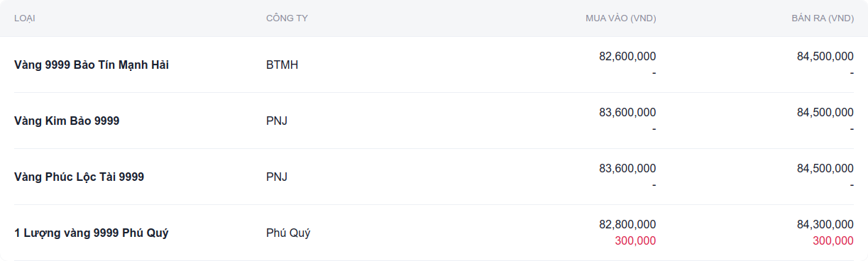Click Vàng Phúc Lộc Tài's 84,500,000 sell price
Screen dimensions: 868x261
click(x=825, y=168)
